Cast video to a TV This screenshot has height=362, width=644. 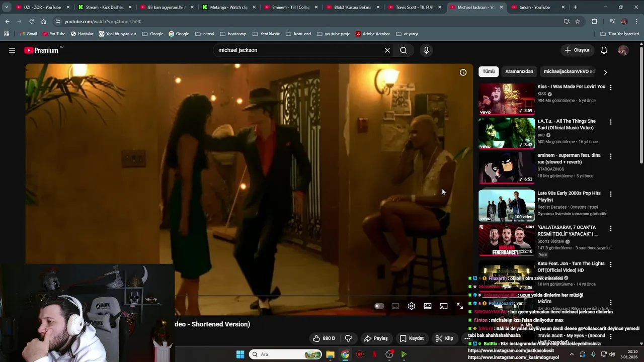coord(444,306)
